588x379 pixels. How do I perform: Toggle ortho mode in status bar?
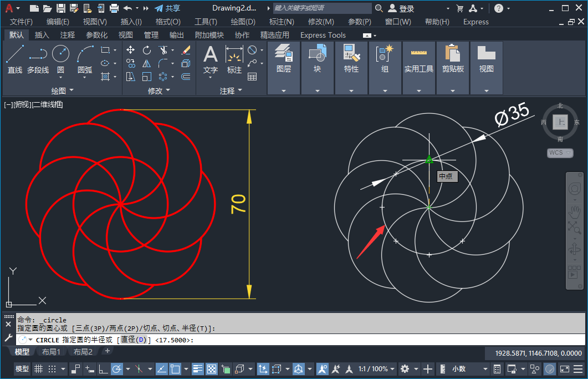[103, 369]
